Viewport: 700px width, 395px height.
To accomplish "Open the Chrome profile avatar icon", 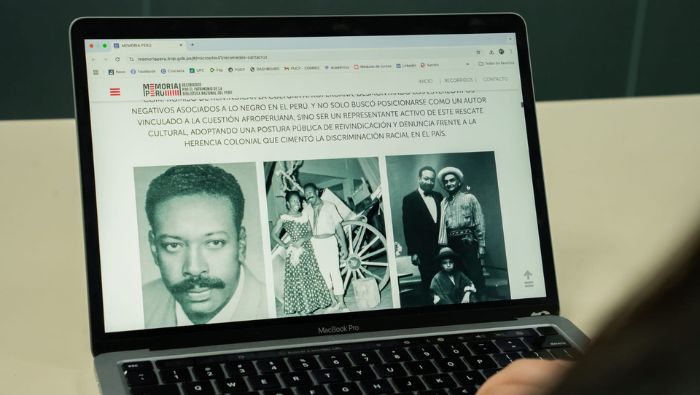I will [501, 52].
